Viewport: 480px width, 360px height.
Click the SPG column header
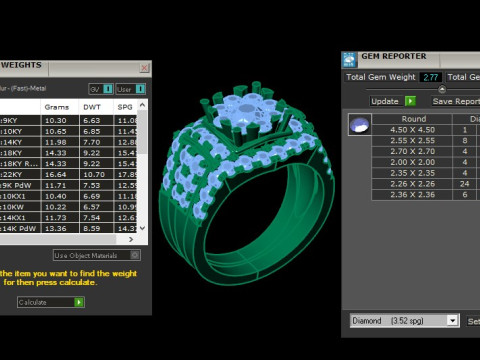pyautogui.click(x=125, y=107)
